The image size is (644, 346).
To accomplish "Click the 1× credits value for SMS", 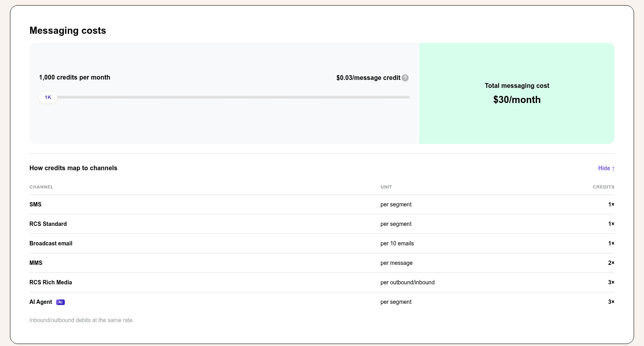I will [x=611, y=204].
